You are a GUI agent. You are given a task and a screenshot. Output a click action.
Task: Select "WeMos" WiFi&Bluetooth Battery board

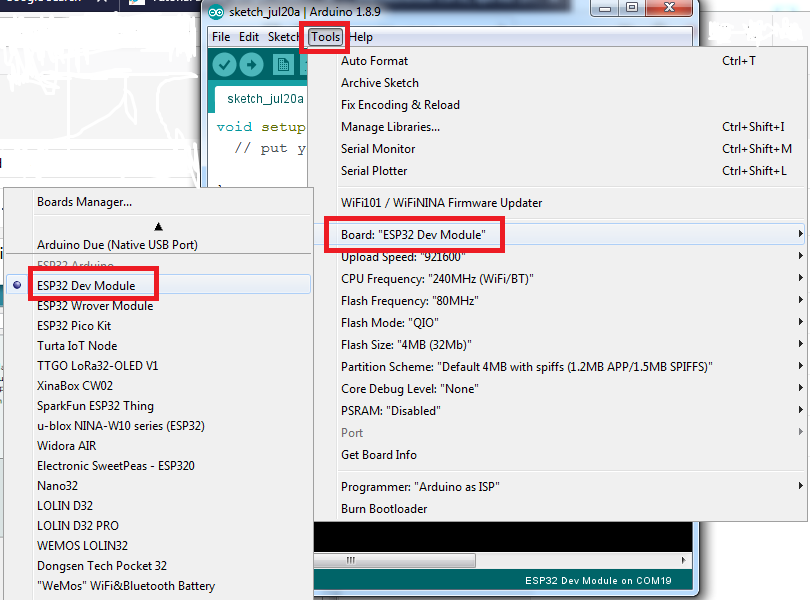click(159, 586)
